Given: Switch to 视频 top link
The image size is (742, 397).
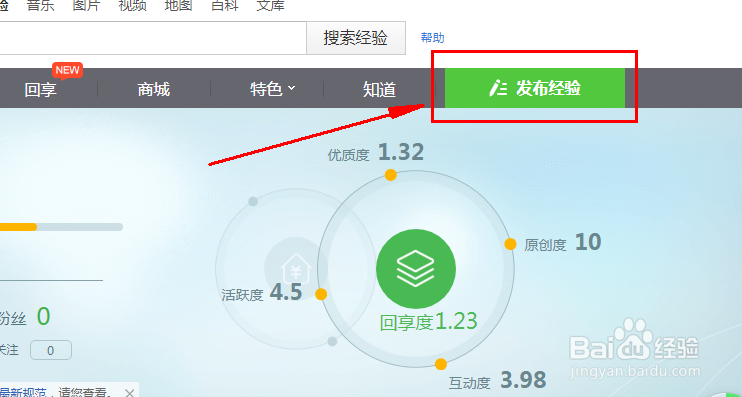Looking at the screenshot, I should click(x=132, y=6).
